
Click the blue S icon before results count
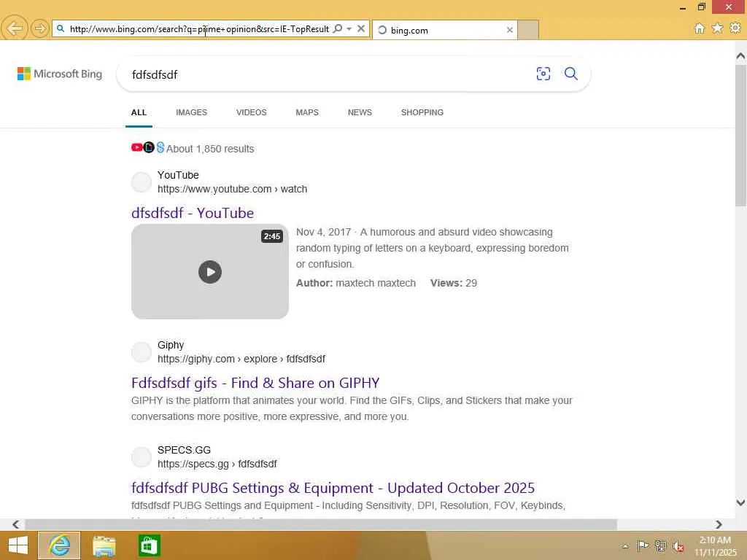[x=160, y=147]
